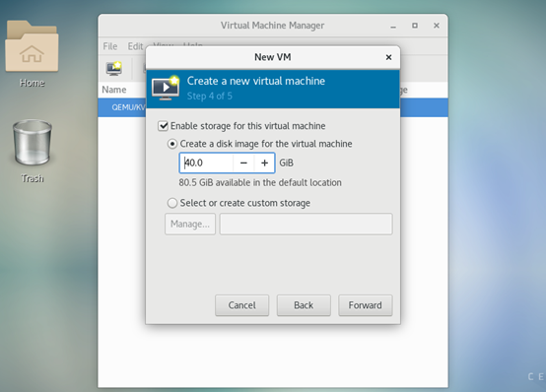This screenshot has height=392, width=546.
Task: Click the Manage... storage button
Action: 190,224
